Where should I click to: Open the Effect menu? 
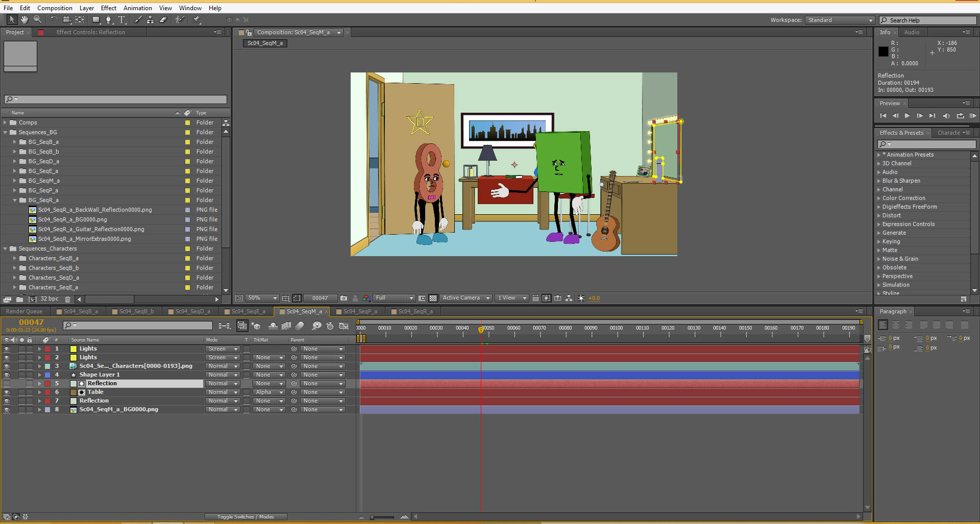tap(109, 8)
